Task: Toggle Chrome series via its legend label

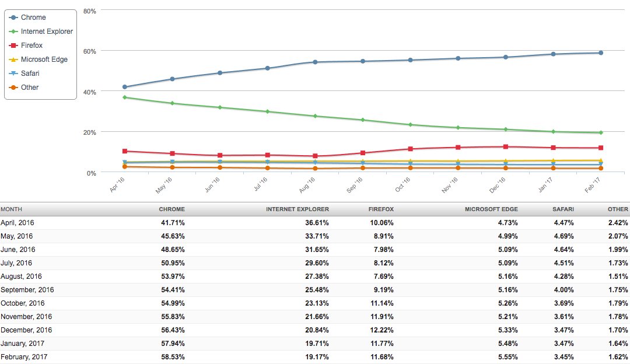Action: pos(33,17)
